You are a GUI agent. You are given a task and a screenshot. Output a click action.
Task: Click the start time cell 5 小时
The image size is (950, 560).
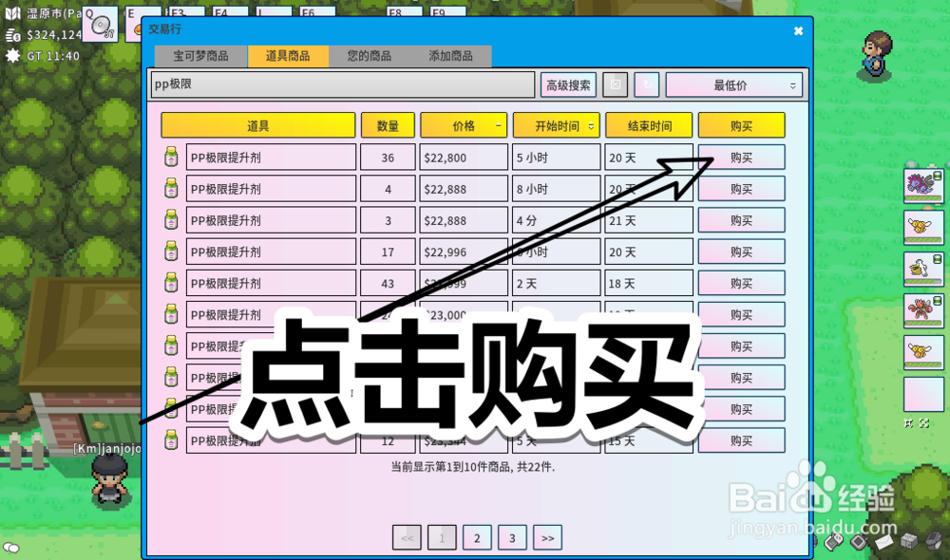[556, 158]
